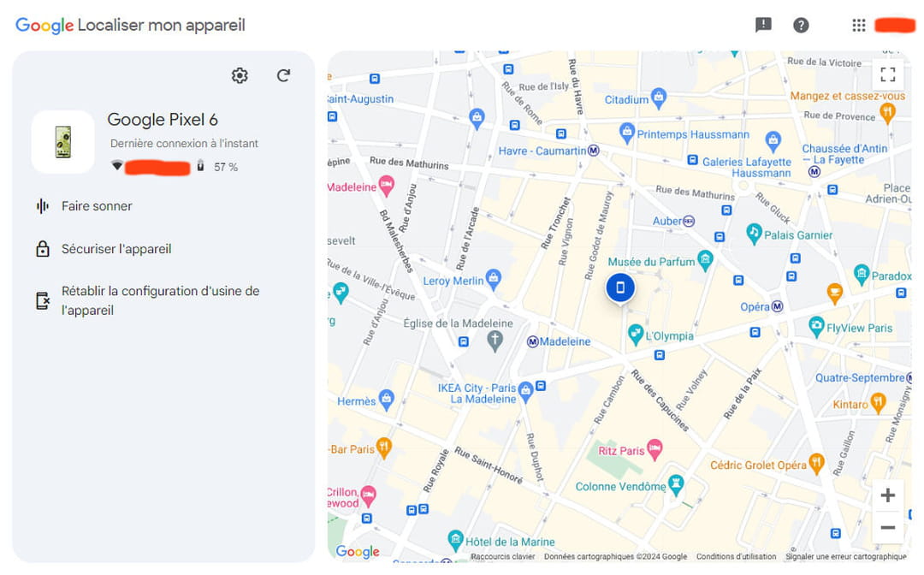This screenshot has height=575, width=924.
Task: Open Conditions d'utilisation link
Action: click(x=736, y=557)
